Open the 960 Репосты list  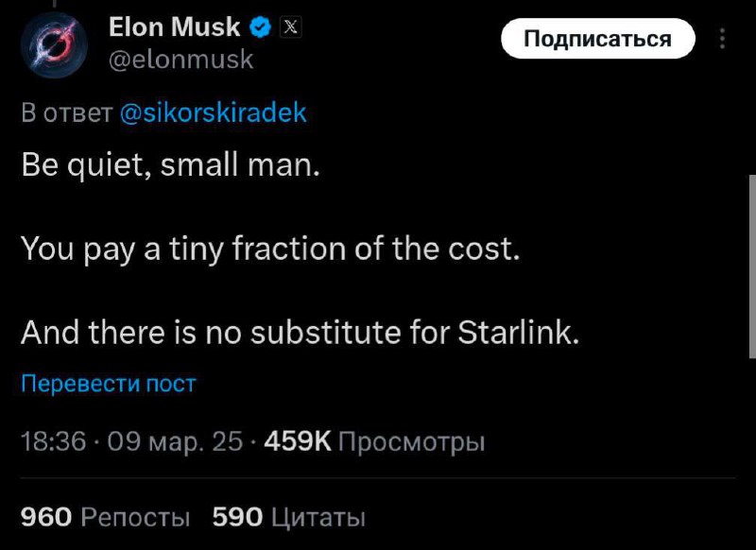pyautogui.click(x=105, y=517)
